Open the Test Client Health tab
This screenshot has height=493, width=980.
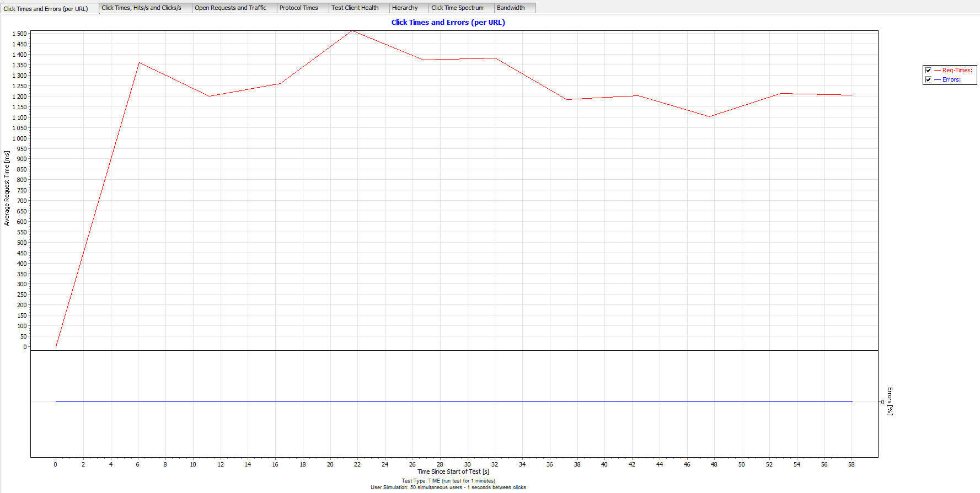click(359, 8)
